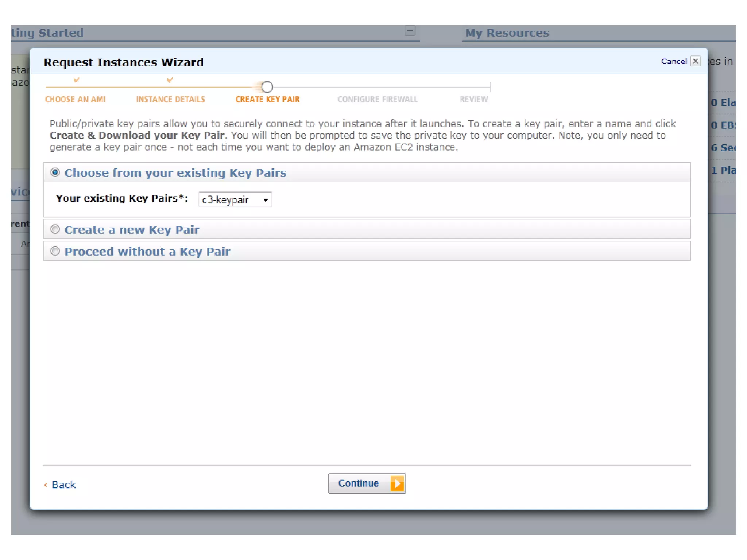Open the c3-keypair dropdown

point(235,200)
